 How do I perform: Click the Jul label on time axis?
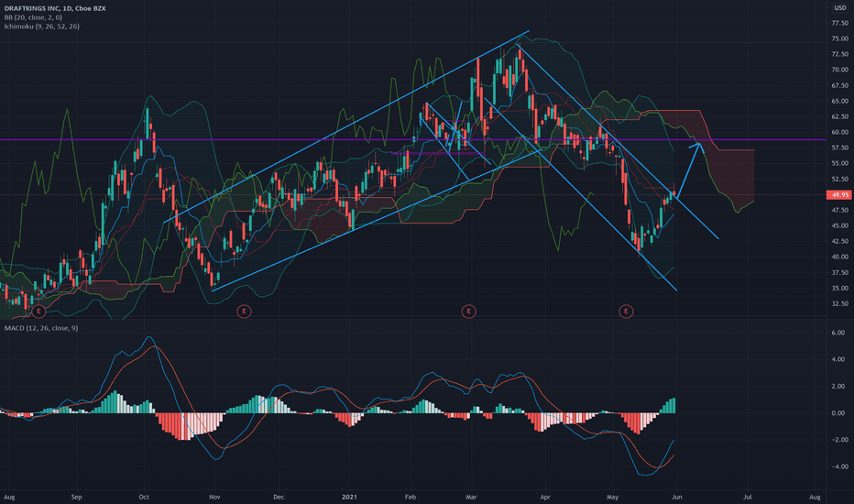click(748, 497)
